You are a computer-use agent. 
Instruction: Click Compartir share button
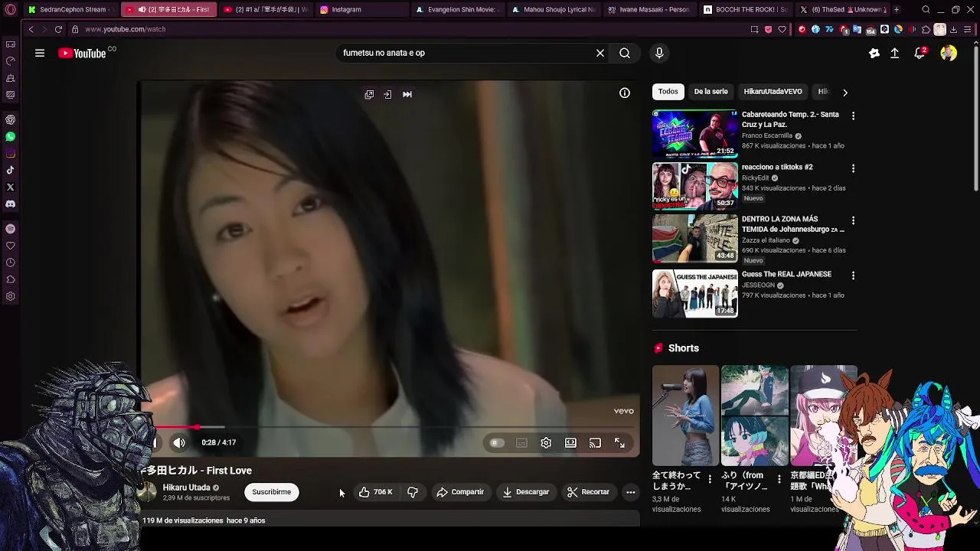coord(460,492)
